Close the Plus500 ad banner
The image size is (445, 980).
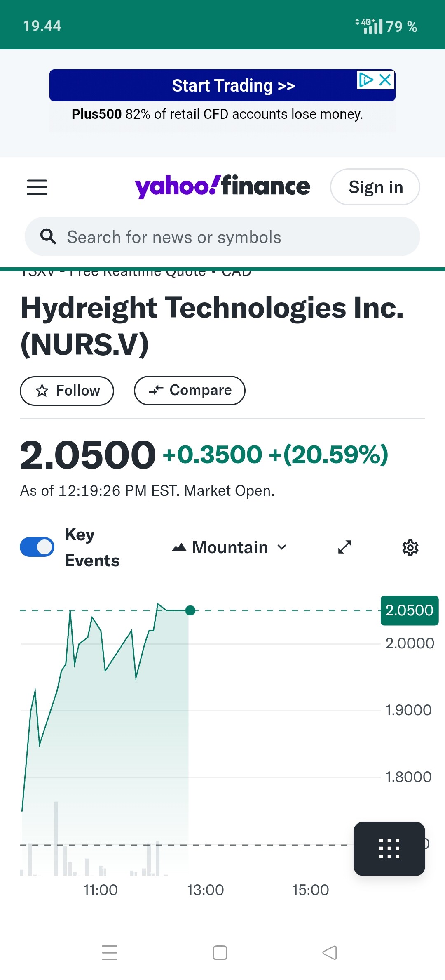386,80
